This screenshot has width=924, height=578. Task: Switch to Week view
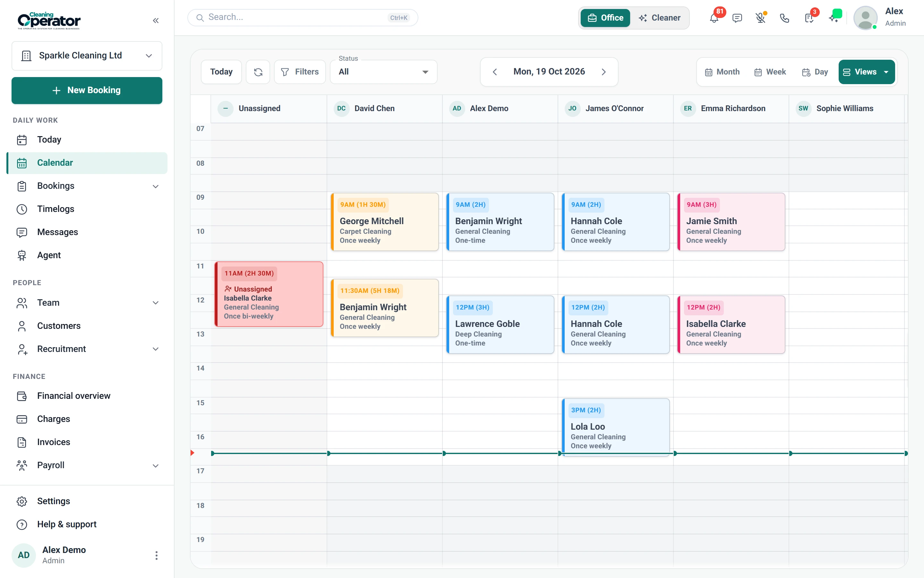[x=770, y=72]
